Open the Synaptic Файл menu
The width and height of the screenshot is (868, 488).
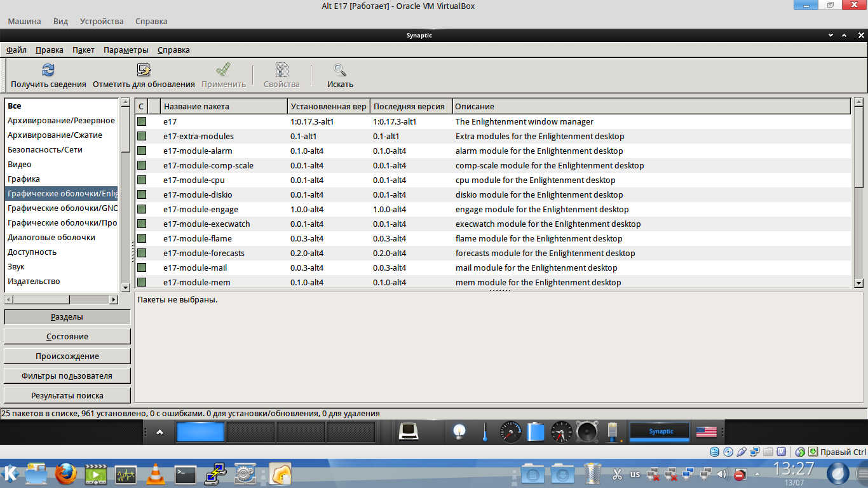[x=17, y=50]
